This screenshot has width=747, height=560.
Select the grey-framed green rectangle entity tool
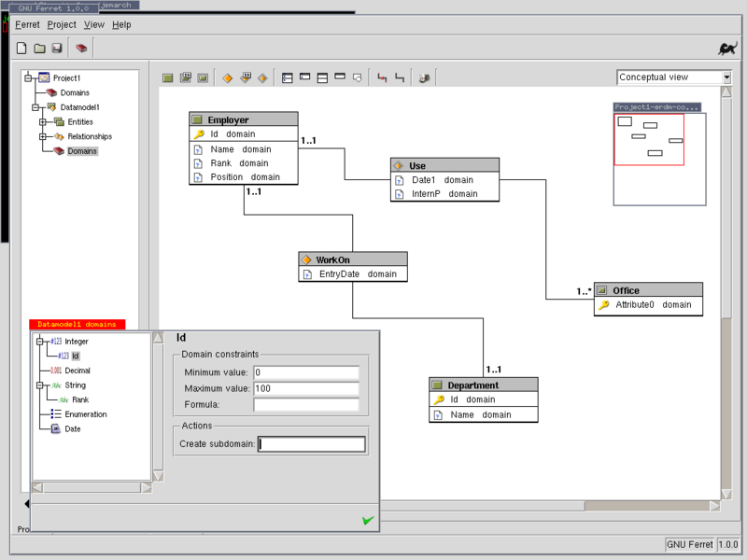(x=203, y=78)
